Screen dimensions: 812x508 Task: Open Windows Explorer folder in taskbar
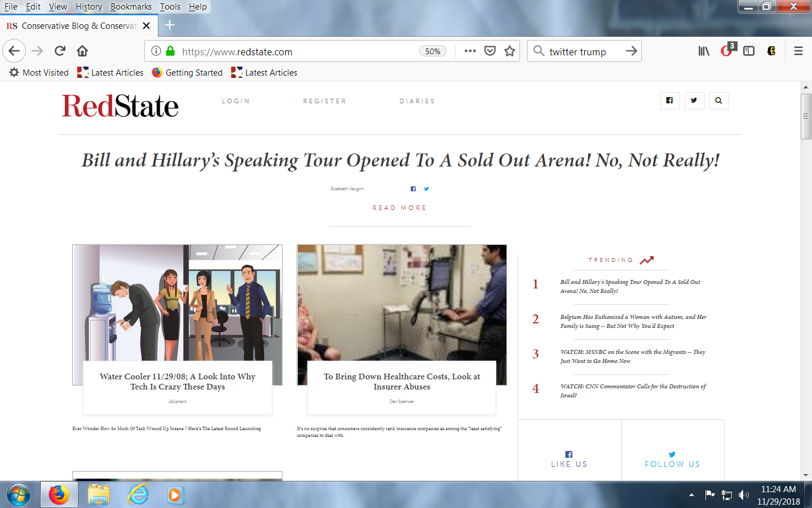99,495
